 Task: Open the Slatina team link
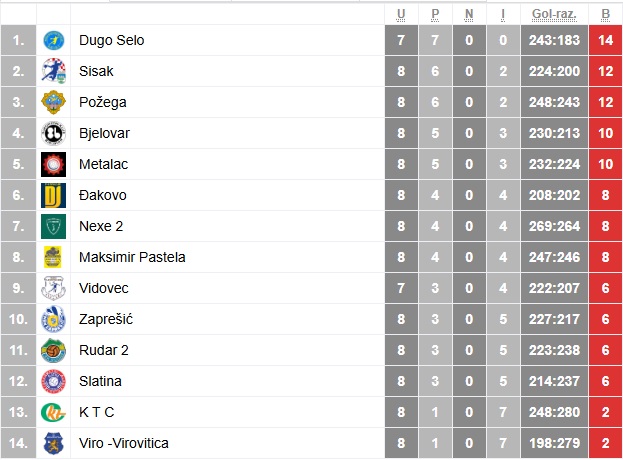(x=100, y=381)
